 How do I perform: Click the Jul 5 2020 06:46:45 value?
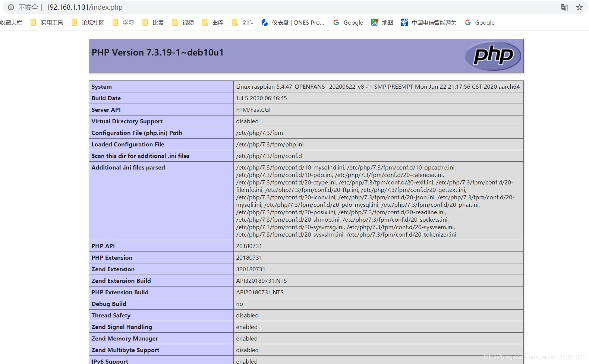point(261,98)
